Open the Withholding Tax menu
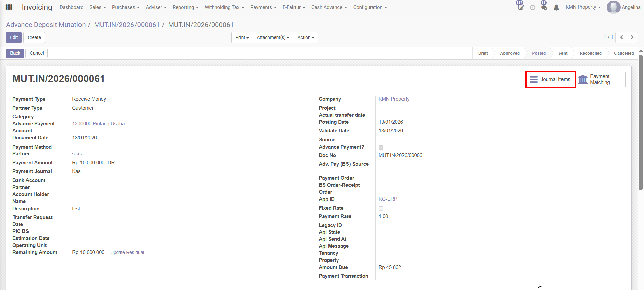This screenshot has width=644, height=290. pos(224,7)
